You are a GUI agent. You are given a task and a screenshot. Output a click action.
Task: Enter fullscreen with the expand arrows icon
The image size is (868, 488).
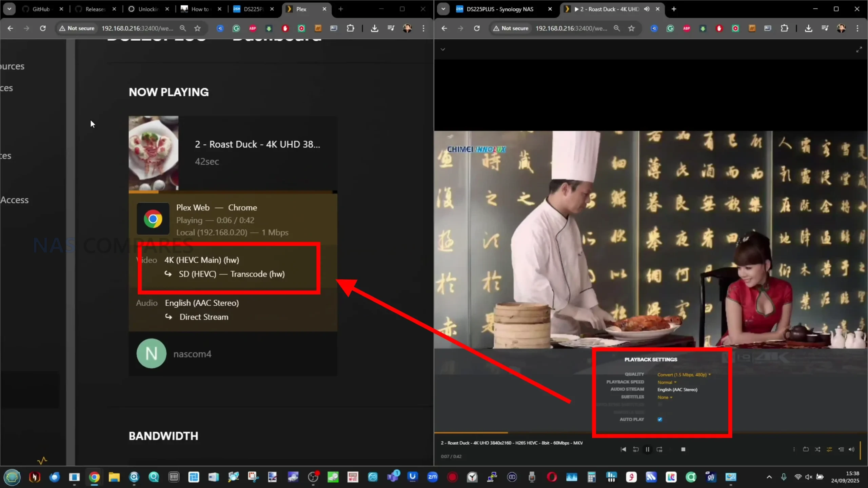859,50
